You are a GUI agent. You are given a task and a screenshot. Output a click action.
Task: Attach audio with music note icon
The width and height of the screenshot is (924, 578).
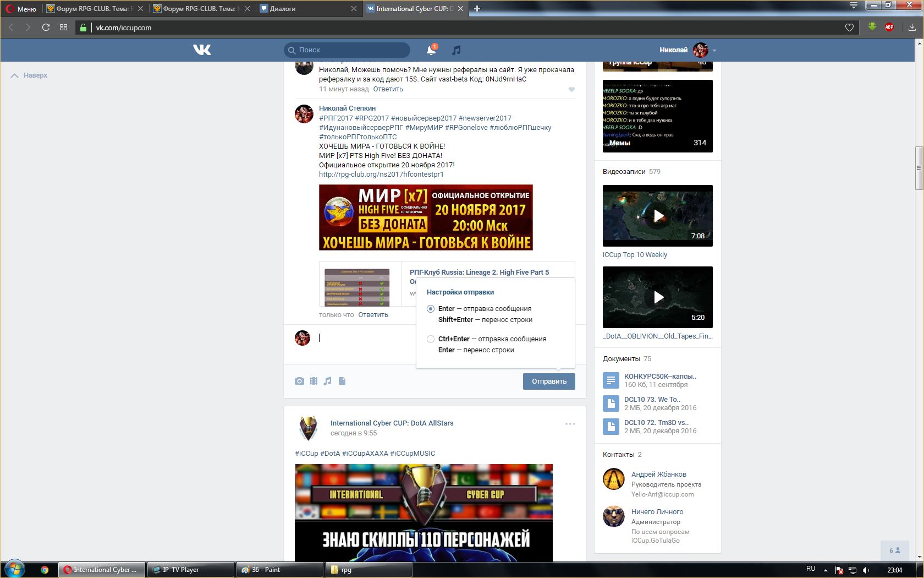pos(328,381)
